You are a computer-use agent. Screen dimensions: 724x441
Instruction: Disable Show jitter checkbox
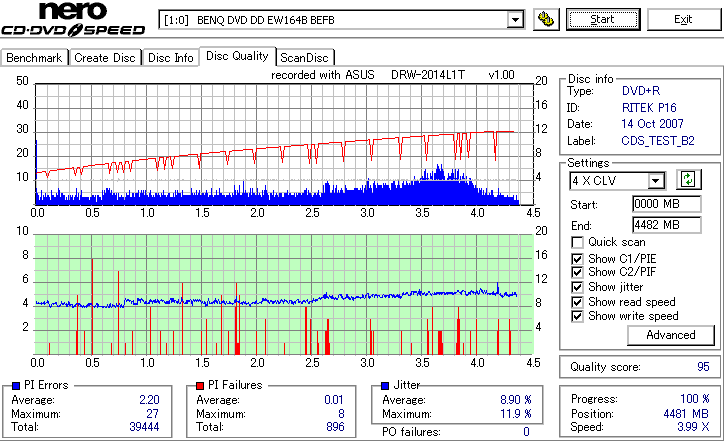pyautogui.click(x=577, y=287)
